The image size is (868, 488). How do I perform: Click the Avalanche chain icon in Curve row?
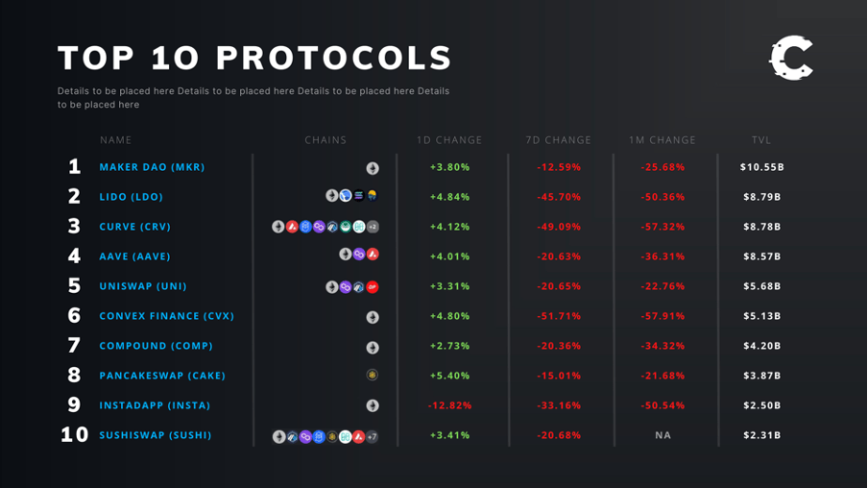[x=292, y=227]
